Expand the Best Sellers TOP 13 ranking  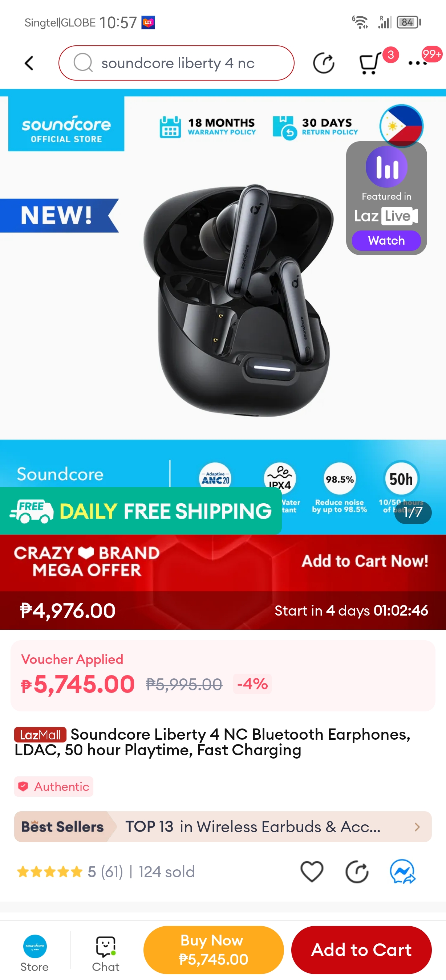(x=223, y=827)
